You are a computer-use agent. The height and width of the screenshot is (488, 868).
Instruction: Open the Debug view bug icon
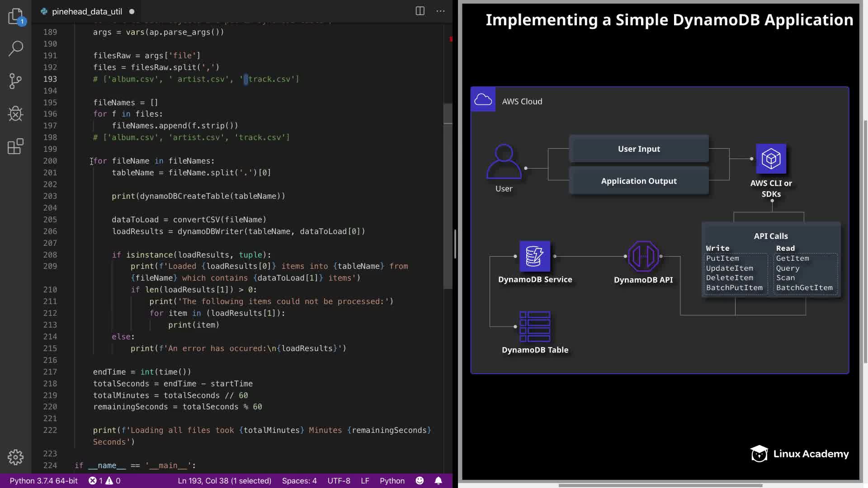15,114
